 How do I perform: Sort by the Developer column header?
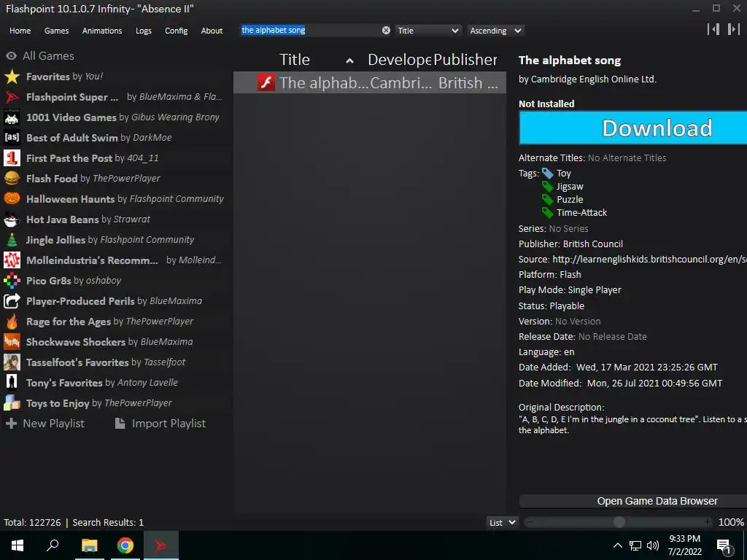pos(399,60)
